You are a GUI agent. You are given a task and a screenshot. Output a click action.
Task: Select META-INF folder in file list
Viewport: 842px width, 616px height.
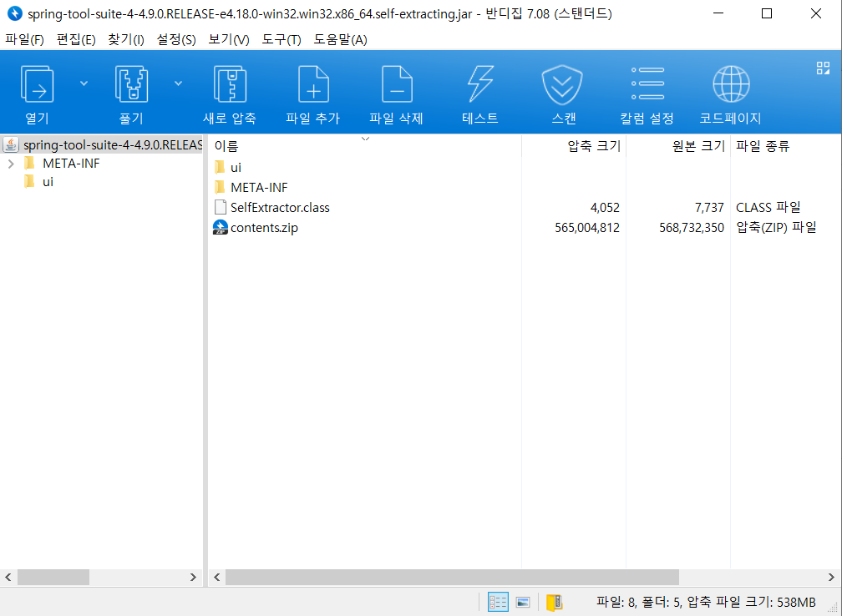click(259, 187)
